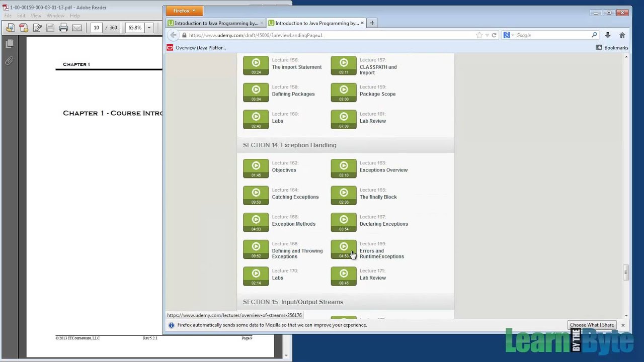
Task: Click the Adobe Reader page number field
Action: point(96,28)
